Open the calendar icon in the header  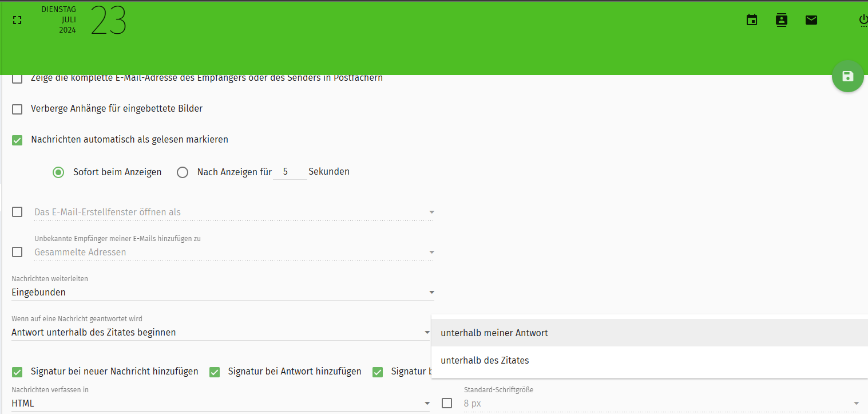(x=751, y=19)
